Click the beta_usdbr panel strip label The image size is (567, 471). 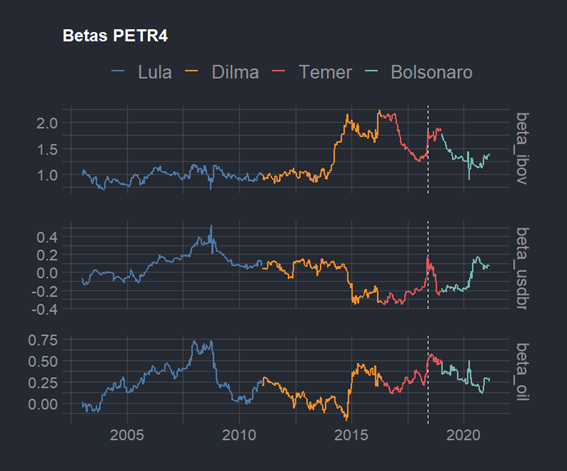(522, 268)
